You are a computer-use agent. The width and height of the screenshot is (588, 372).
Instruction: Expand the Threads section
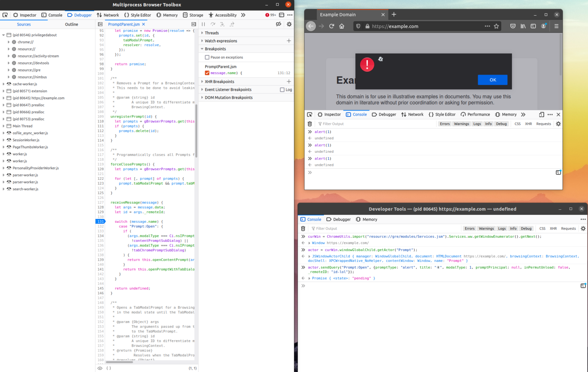pyautogui.click(x=202, y=33)
